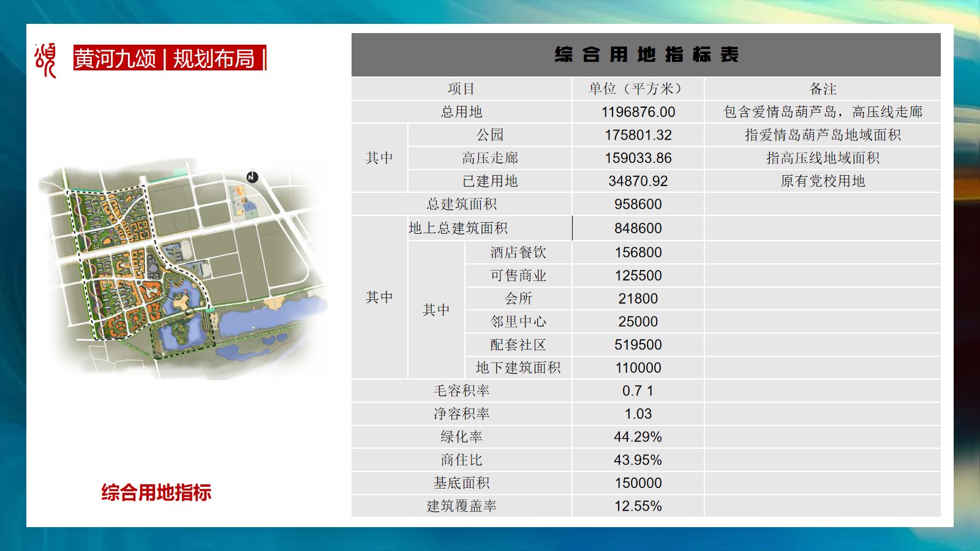Screen dimensions: 980x551
Task: Click the value 44.29%
Action: click(638, 437)
